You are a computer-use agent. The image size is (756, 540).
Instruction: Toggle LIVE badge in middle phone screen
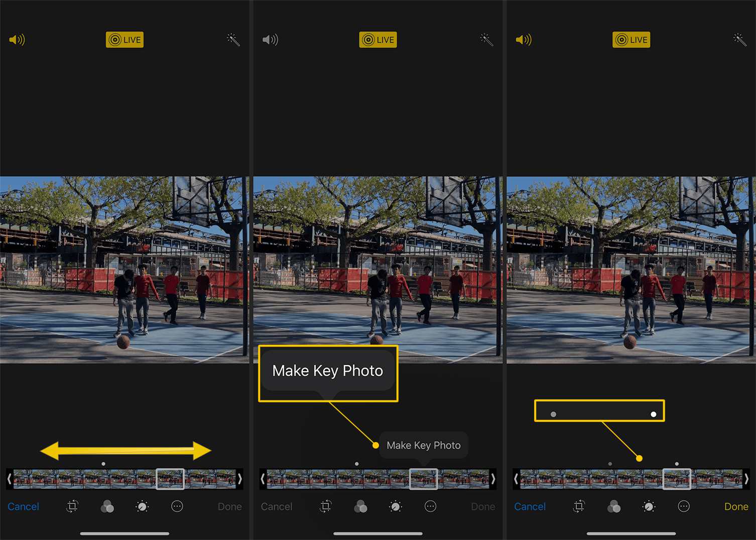pos(378,40)
